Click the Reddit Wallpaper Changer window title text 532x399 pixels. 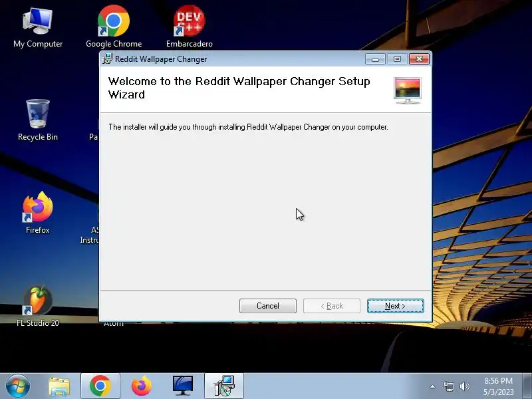click(161, 59)
